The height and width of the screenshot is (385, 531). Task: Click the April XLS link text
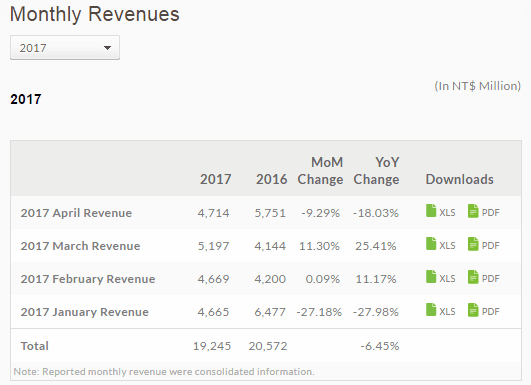pyautogui.click(x=447, y=213)
